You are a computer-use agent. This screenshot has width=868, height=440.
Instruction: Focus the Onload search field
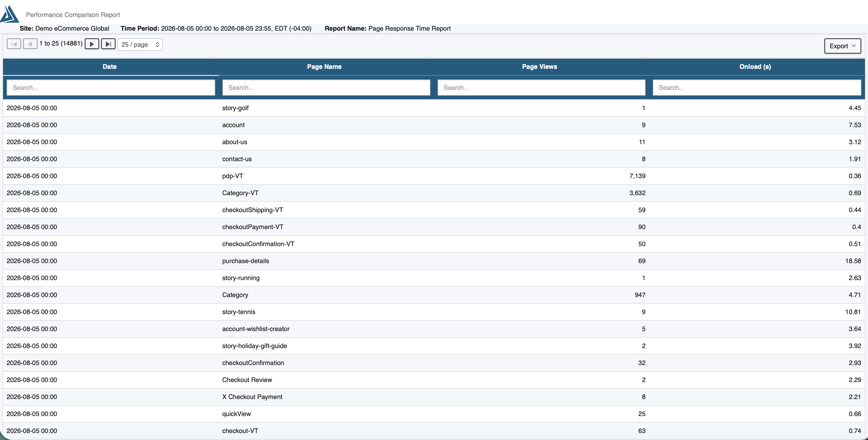tap(757, 88)
